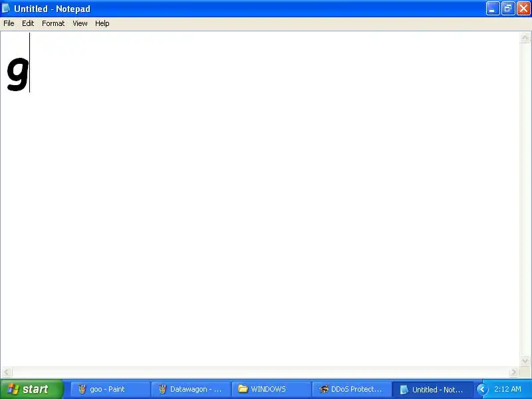Click the horizontal scrollbar right arrow
Image resolution: width=532 pixels, height=399 pixels.
click(513, 372)
